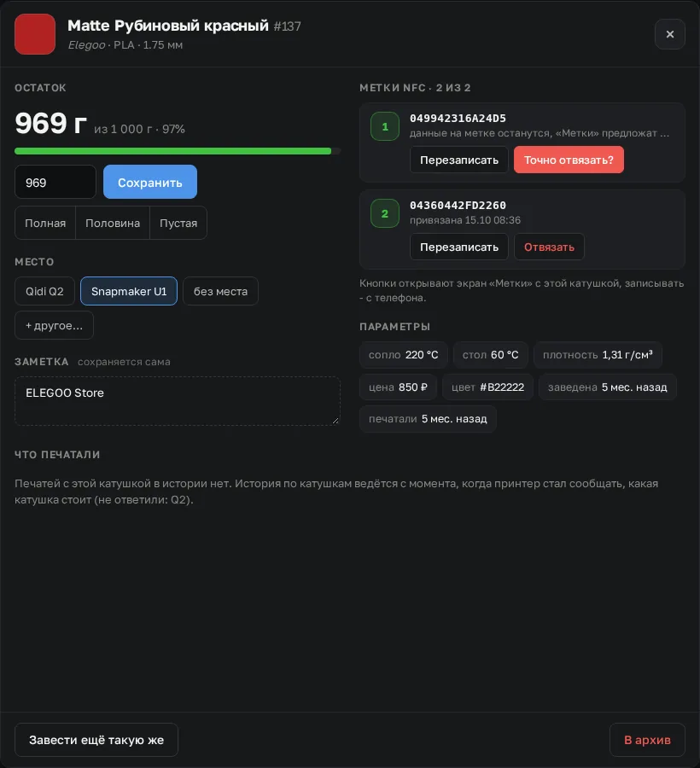The width and height of the screenshot is (700, 768).
Task: Close the spool details dialog
Action: (x=669, y=34)
